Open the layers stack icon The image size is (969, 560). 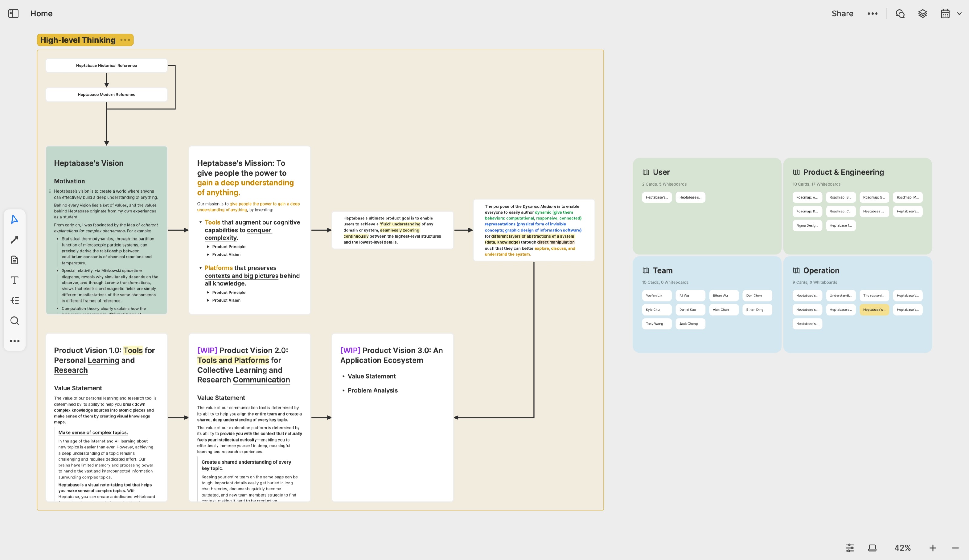click(x=922, y=14)
